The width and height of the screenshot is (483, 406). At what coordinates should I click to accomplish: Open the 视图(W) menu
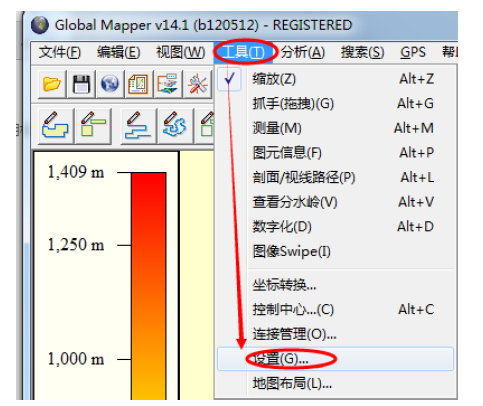180,52
